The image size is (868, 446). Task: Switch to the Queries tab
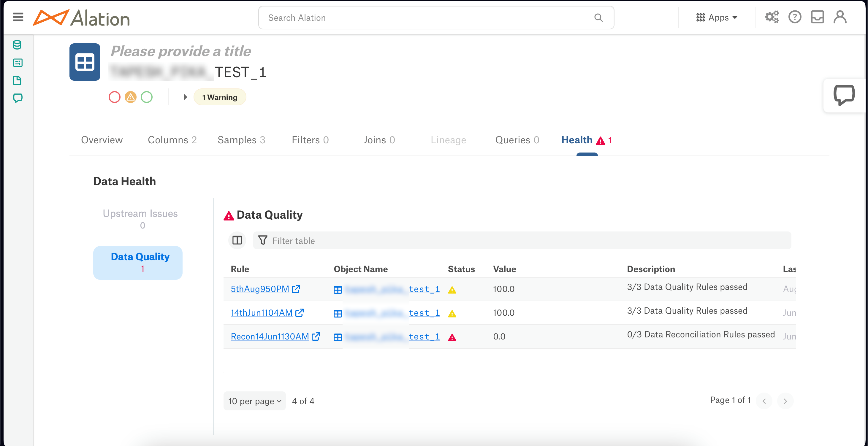point(517,140)
